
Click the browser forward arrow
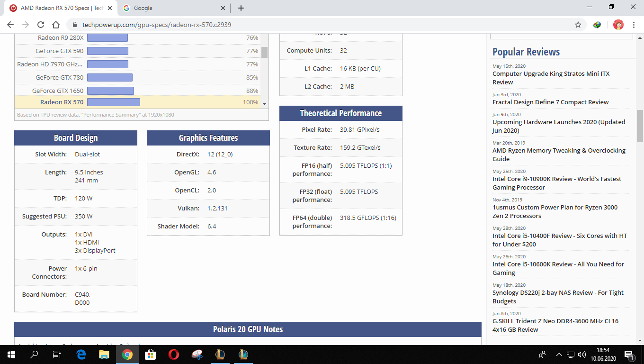point(26,25)
